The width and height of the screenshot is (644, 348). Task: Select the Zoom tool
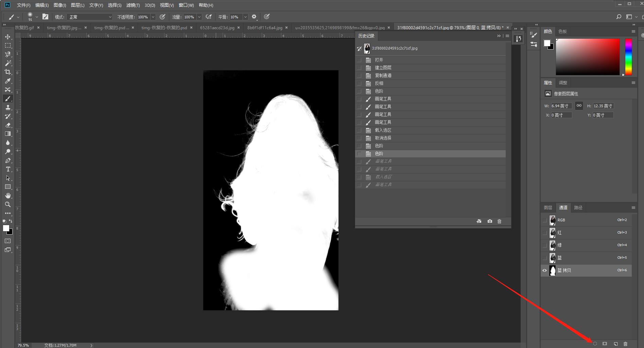[x=8, y=204]
